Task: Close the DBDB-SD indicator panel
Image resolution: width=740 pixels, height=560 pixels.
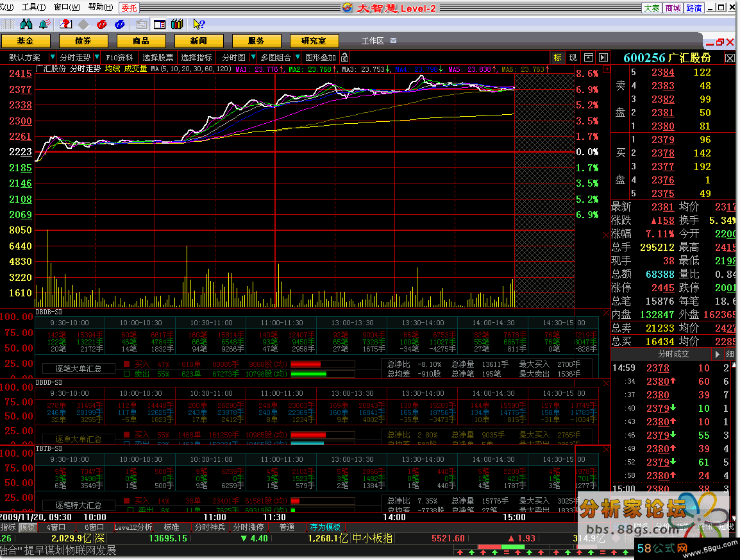Action: (607, 312)
